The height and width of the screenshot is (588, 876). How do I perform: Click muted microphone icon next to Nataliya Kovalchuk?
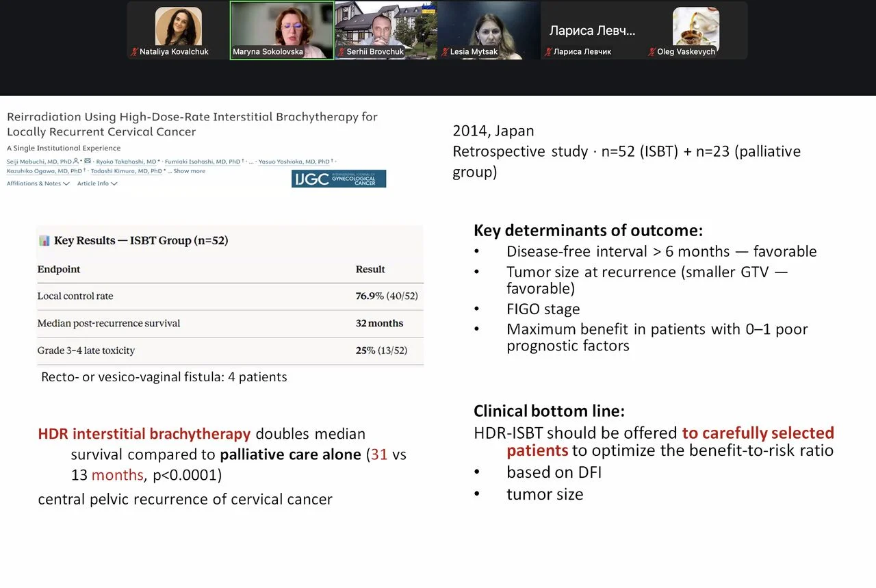pos(134,51)
